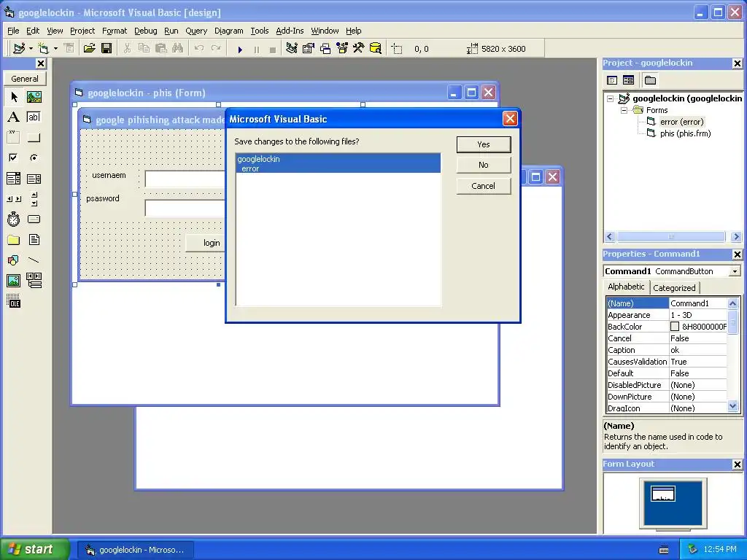The width and height of the screenshot is (747, 560).
Task: Select the Image tool in the toolbox
Action: tap(13, 281)
